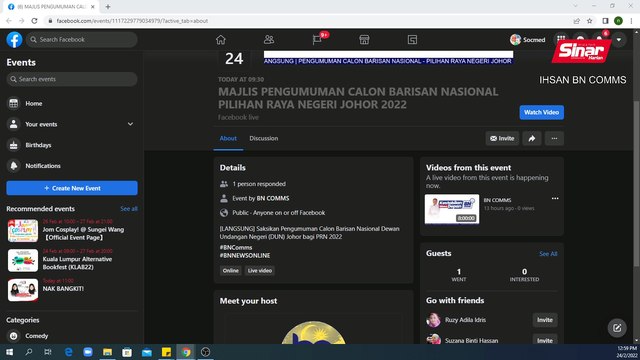Click the Search Facebook field
Image resolution: width=640 pixels, height=360 pixels.
(82, 40)
